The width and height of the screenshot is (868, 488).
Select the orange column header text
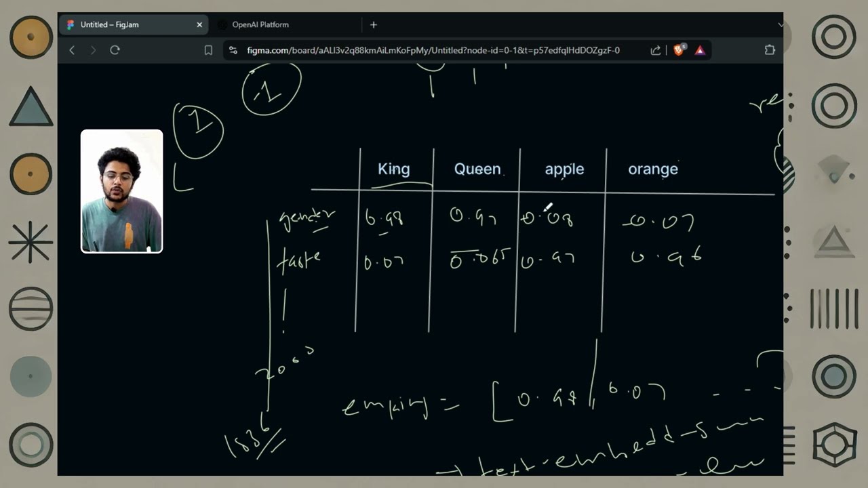653,169
